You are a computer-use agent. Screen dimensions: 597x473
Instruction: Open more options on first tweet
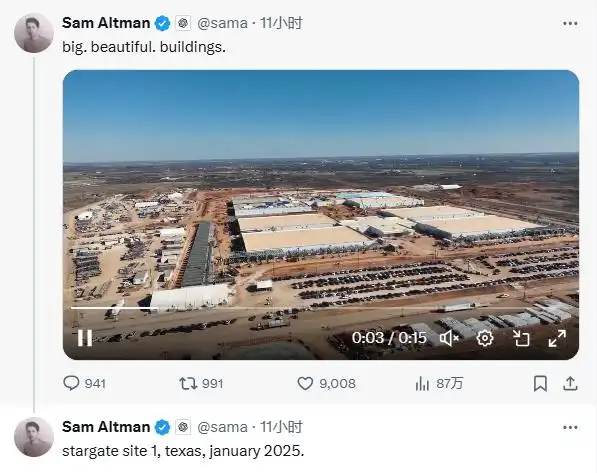570,24
